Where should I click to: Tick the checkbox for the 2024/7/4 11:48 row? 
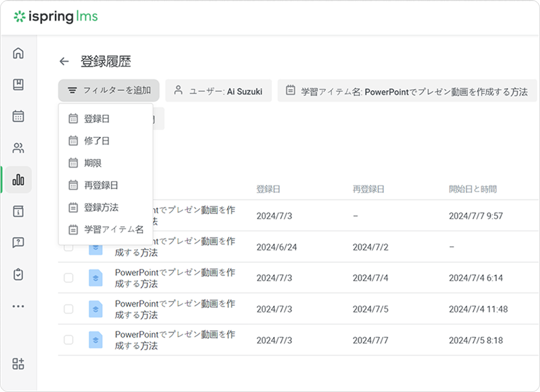point(68,309)
